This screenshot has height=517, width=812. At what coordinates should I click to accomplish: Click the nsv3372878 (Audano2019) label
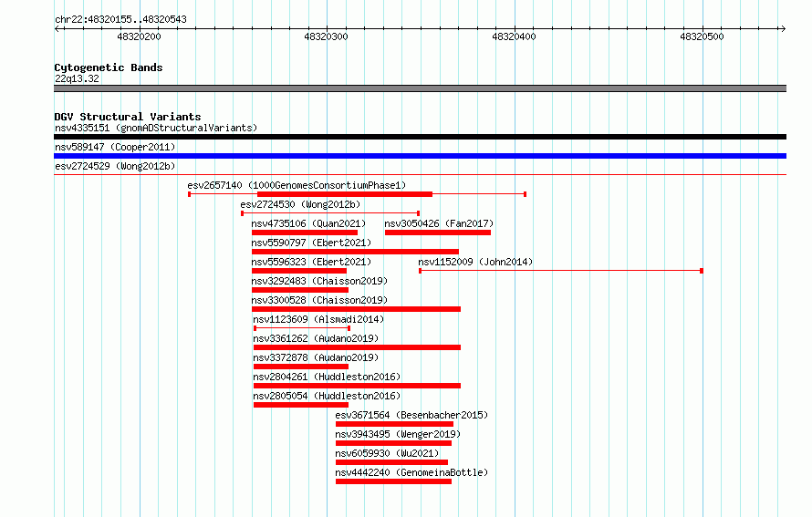pos(316,357)
